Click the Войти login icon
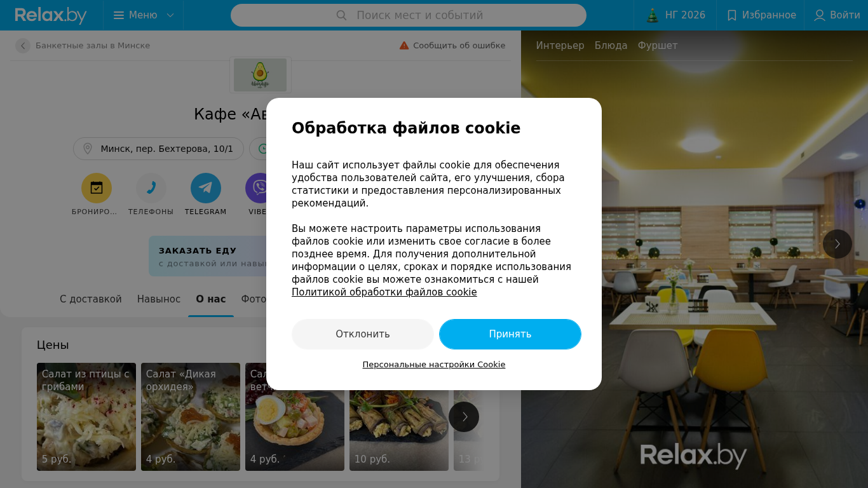The image size is (868, 488). (820, 15)
